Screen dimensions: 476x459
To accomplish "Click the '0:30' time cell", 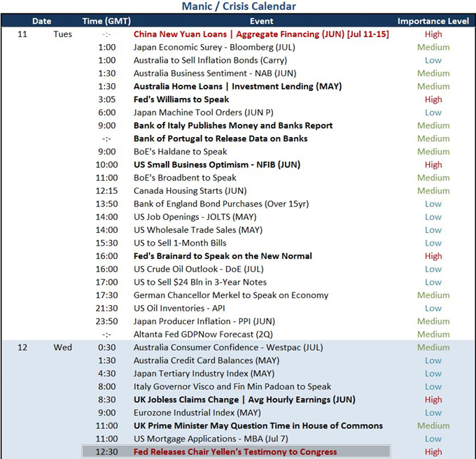I will [x=106, y=347].
